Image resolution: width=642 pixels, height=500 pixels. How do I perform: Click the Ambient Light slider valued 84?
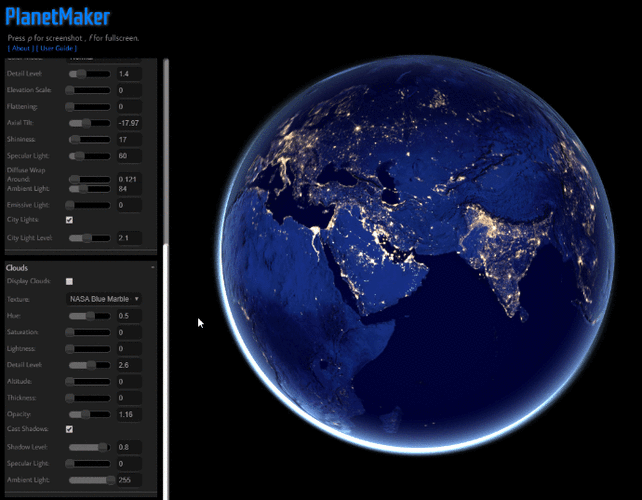(89, 189)
